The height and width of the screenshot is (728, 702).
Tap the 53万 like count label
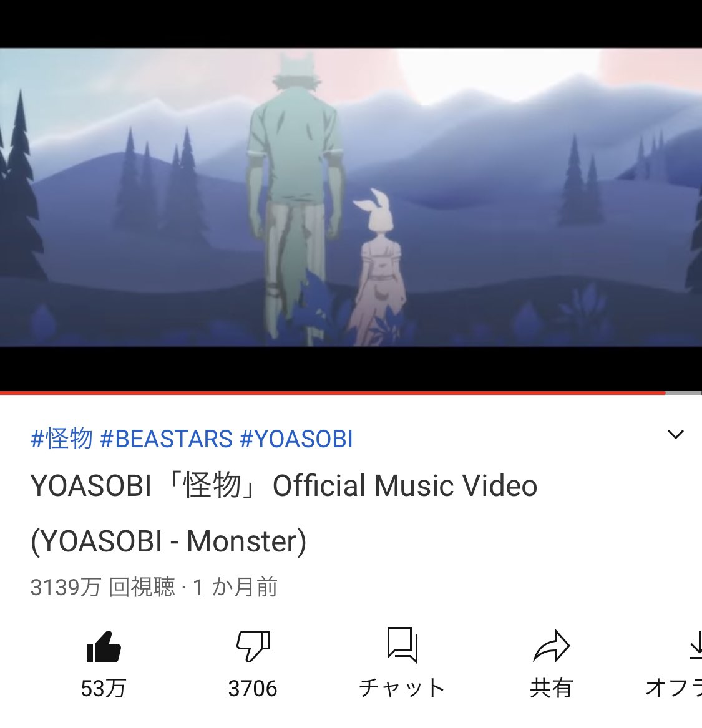point(104,688)
